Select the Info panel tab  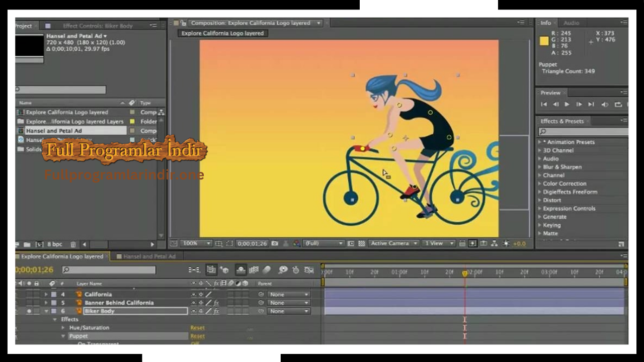point(545,23)
